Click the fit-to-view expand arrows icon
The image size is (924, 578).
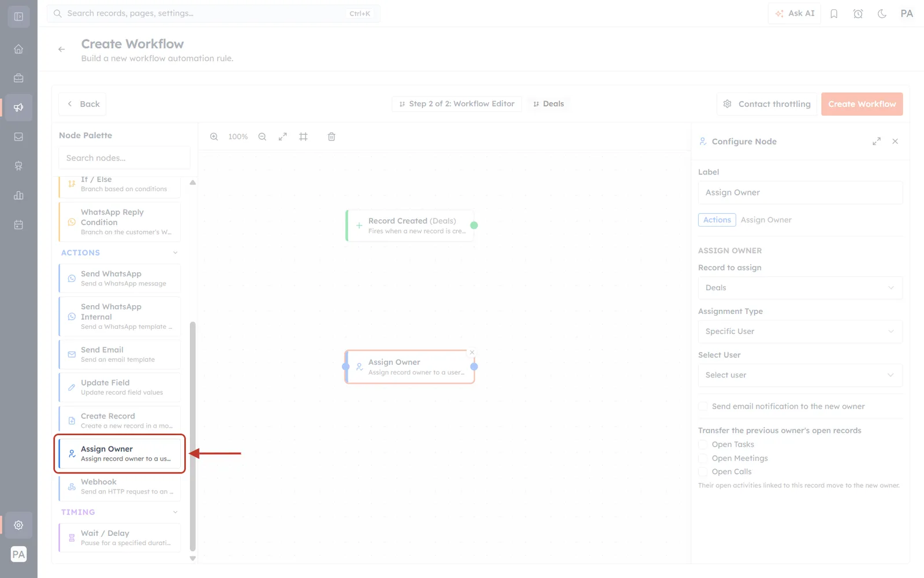point(282,137)
